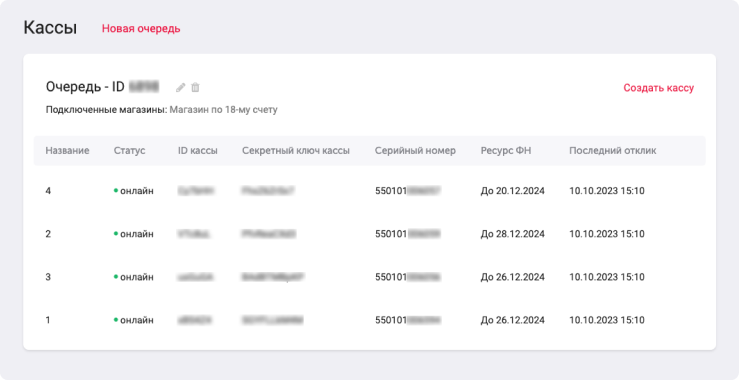This screenshot has width=739, height=380.
Task: Click the blurred secret key of register 3
Action: coord(272,277)
